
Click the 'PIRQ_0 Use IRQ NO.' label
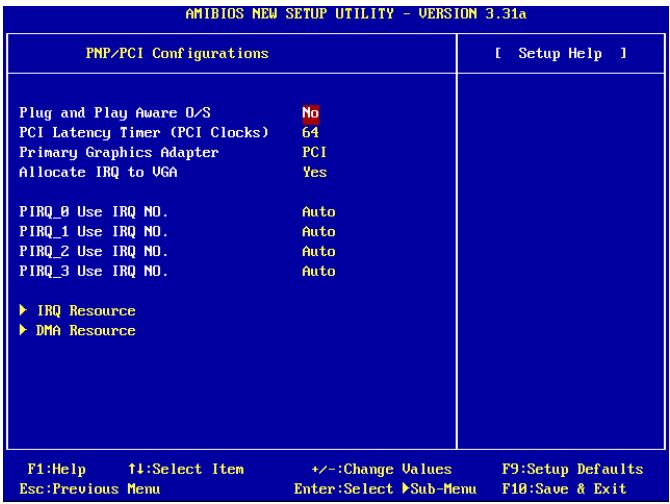coord(94,212)
